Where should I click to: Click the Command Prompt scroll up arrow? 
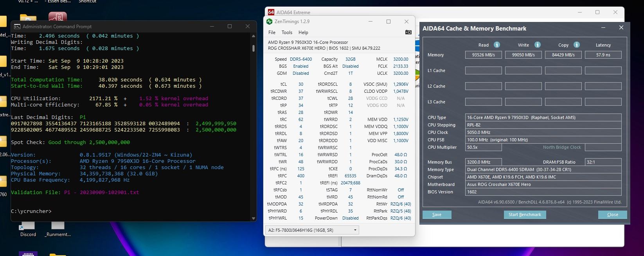point(254,36)
